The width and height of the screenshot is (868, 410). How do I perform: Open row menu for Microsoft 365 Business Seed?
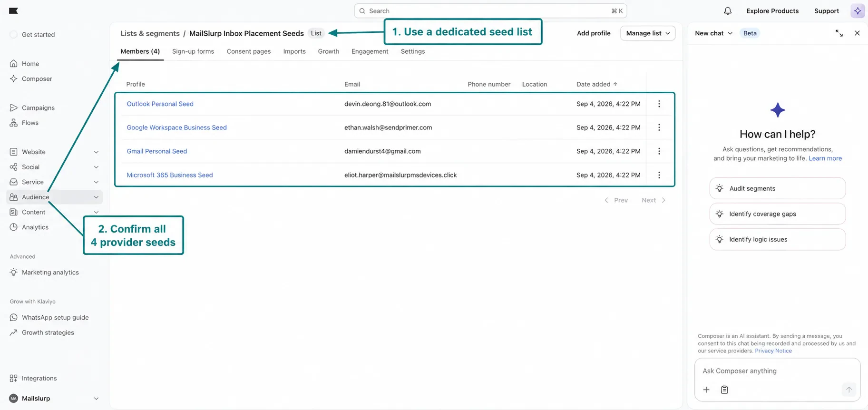659,175
